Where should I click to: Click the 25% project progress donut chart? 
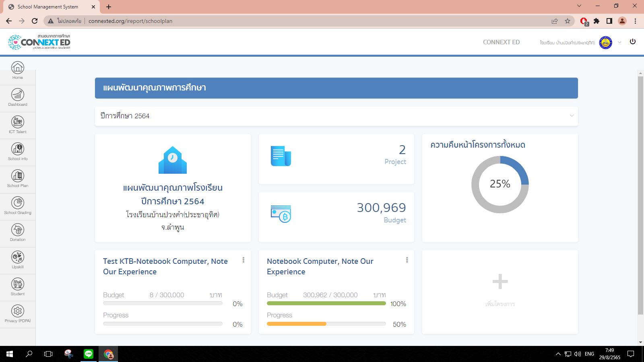pyautogui.click(x=500, y=185)
